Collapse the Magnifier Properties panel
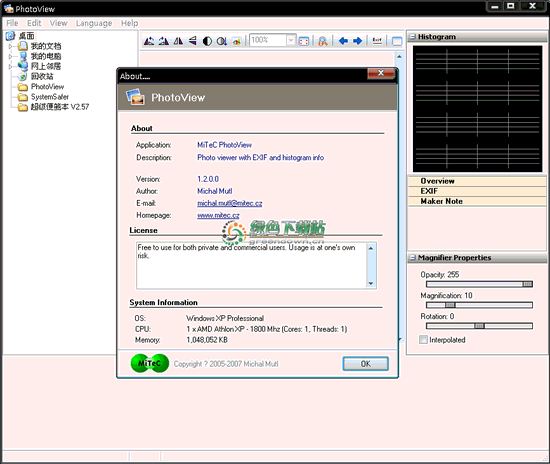The height and width of the screenshot is (464, 550). point(413,258)
